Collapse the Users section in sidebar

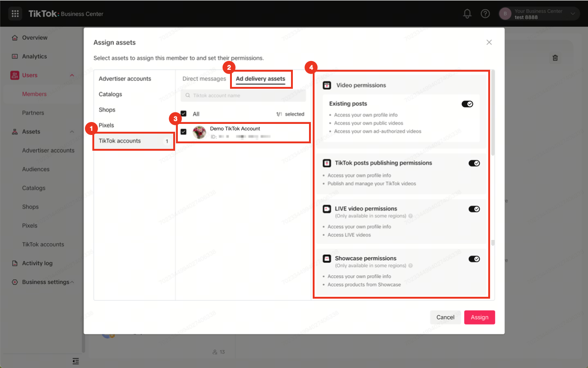[72, 75]
